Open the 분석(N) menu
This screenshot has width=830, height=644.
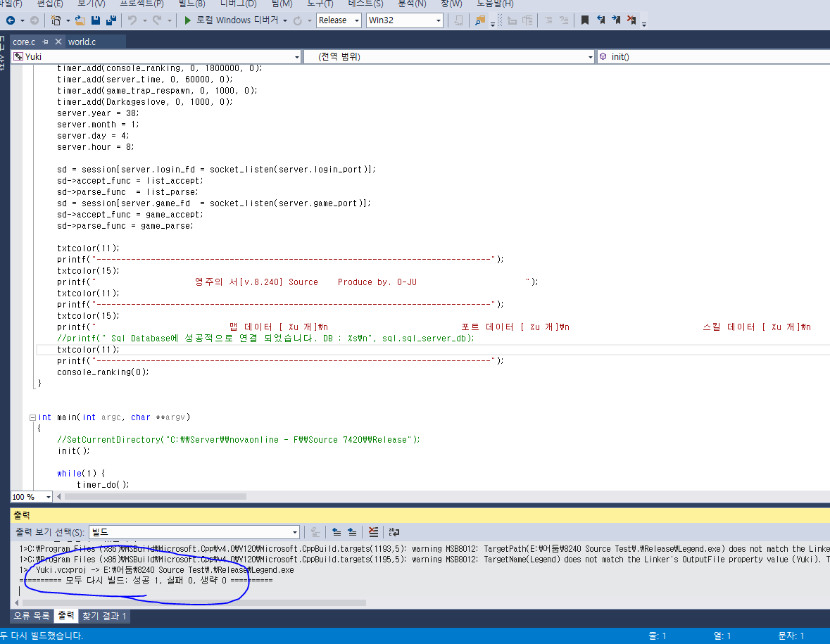tap(412, 4)
